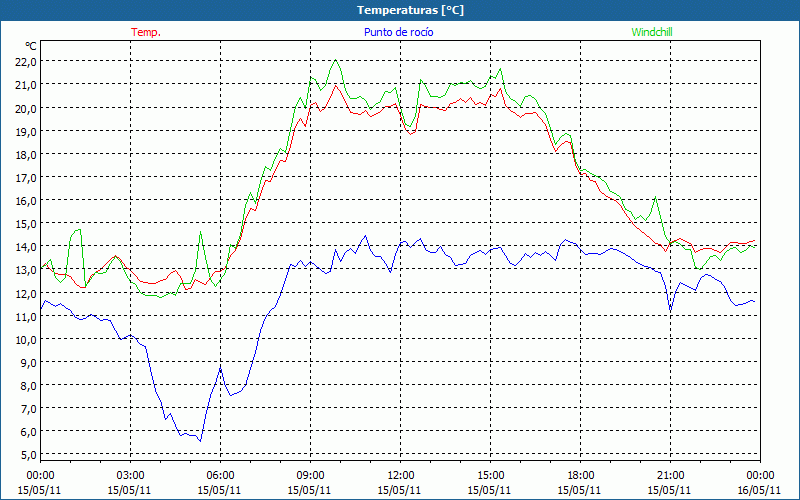Click the '5,0' y-axis value
Viewport: 800px width, 500px height.
tap(30, 455)
